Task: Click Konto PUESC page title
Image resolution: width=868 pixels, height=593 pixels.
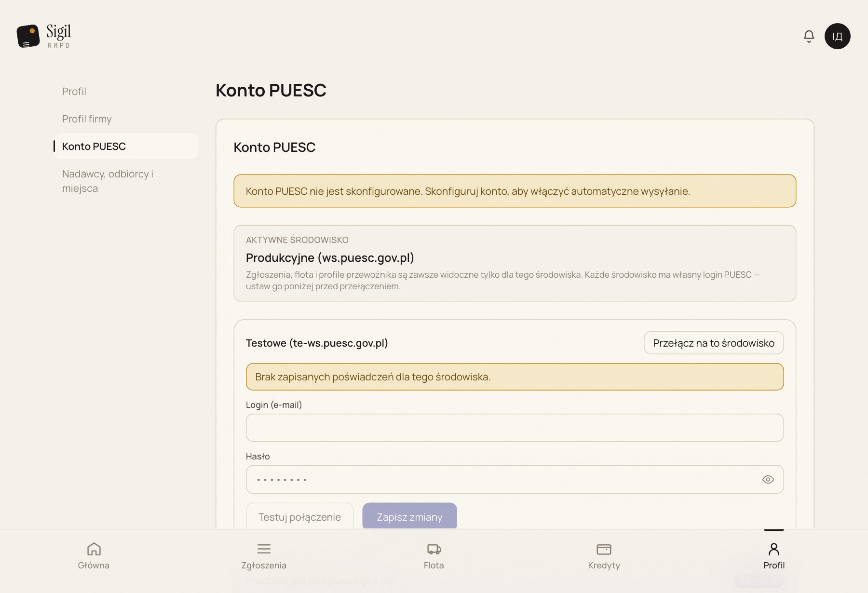Action: 271,90
